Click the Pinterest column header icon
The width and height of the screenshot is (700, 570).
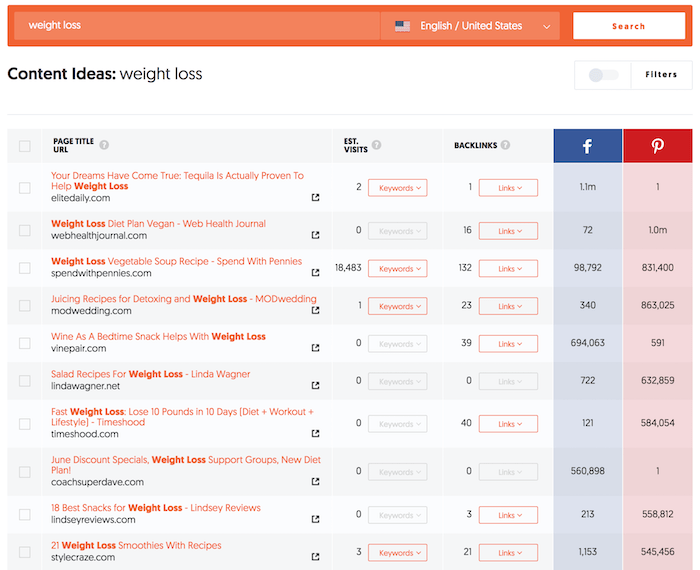tap(658, 146)
